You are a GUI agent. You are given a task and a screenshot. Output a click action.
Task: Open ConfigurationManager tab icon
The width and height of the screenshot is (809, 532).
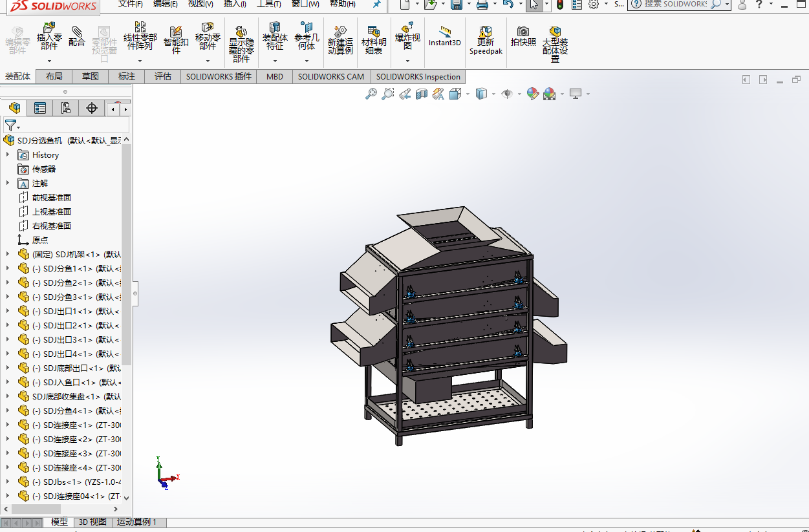[x=65, y=108]
